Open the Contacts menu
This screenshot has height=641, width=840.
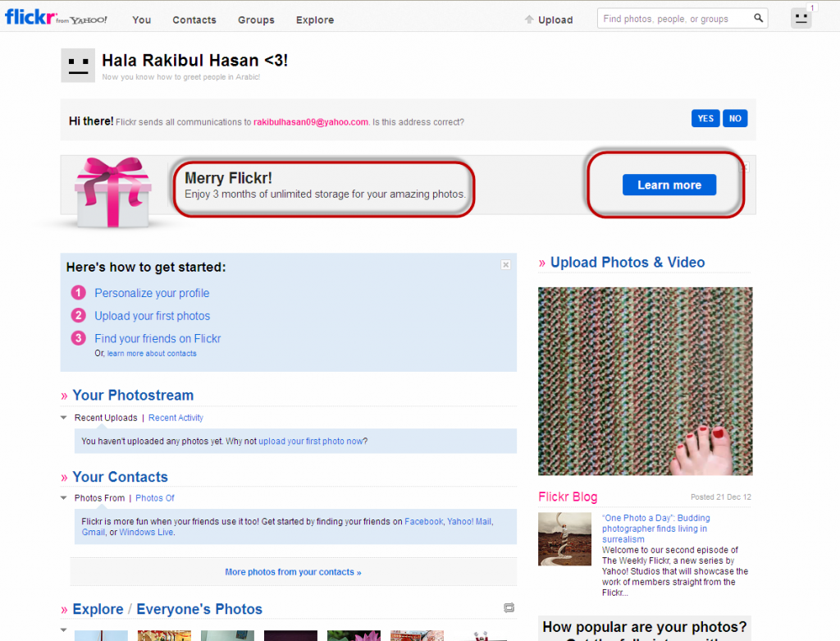tap(194, 20)
